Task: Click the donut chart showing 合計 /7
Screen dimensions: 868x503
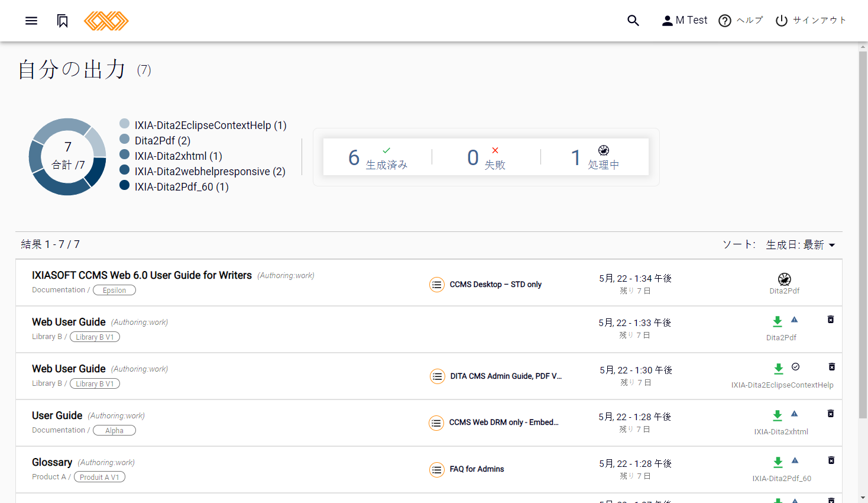Action: tap(67, 157)
